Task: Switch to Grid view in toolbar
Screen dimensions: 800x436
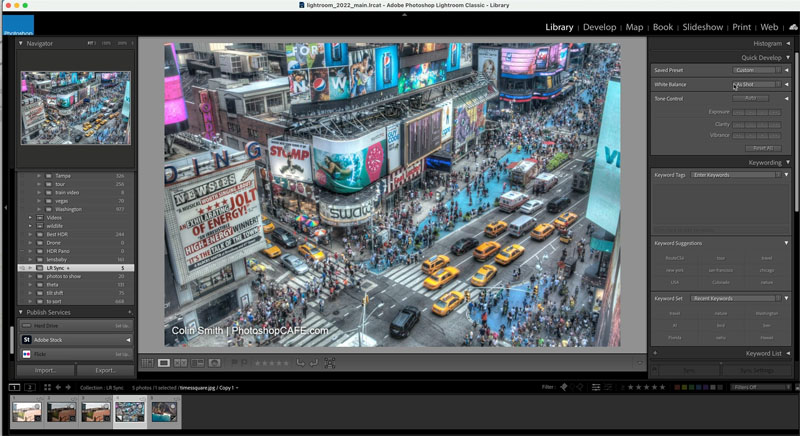Action: pos(147,363)
